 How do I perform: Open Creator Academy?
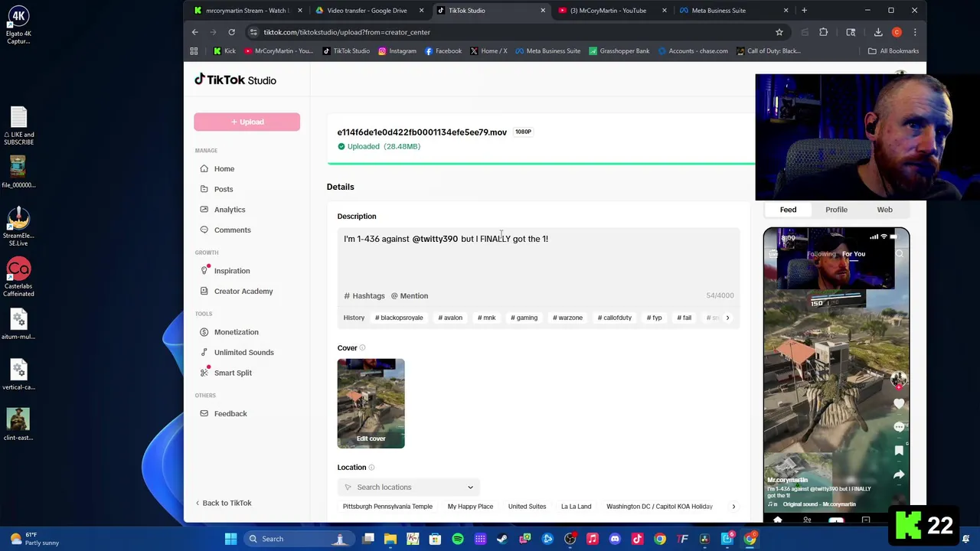tap(236, 291)
